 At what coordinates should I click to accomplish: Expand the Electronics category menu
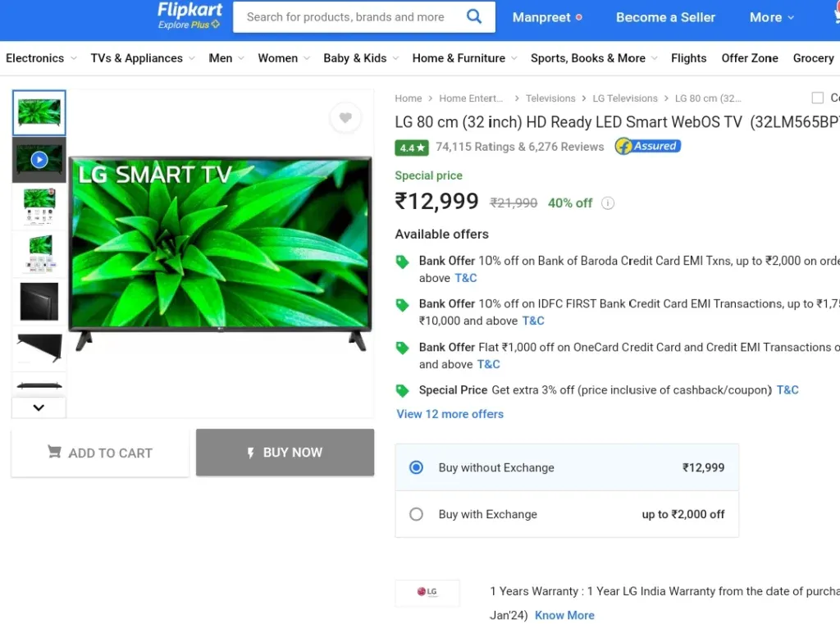click(41, 58)
